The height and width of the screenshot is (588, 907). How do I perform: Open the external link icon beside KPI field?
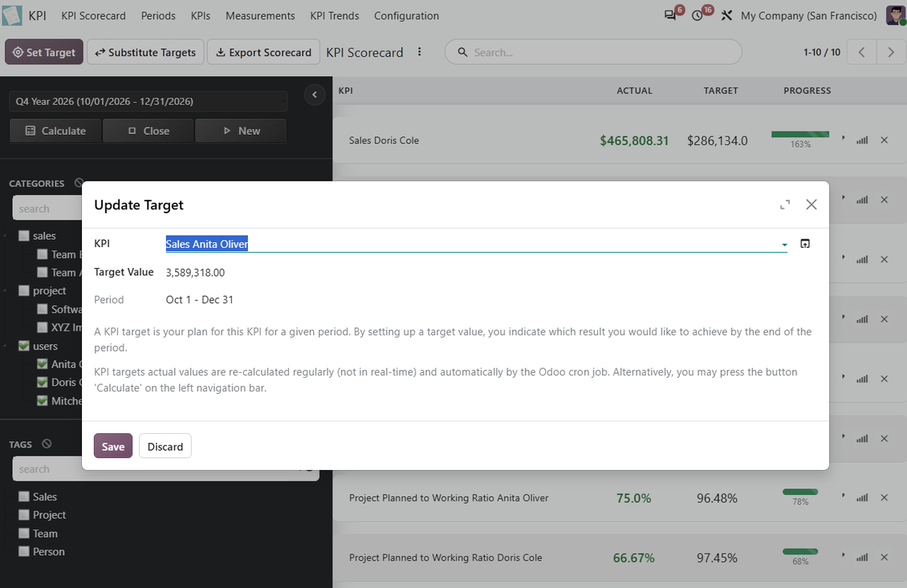[804, 243]
